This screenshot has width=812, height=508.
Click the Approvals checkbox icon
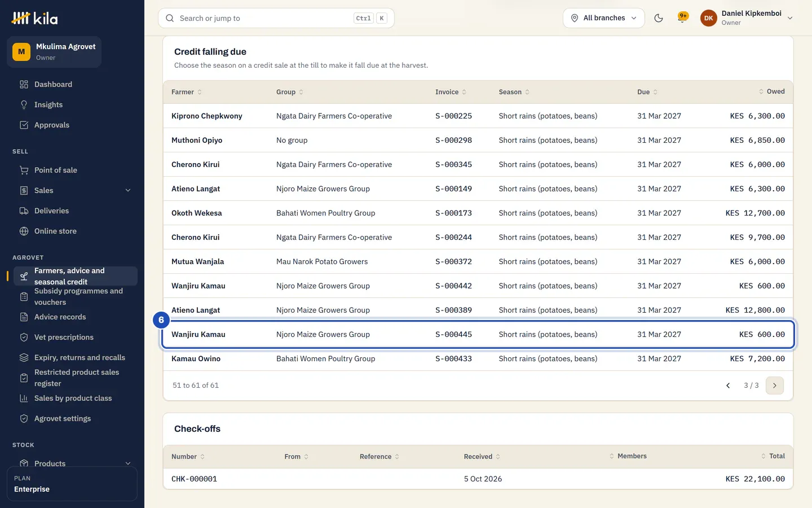24,125
